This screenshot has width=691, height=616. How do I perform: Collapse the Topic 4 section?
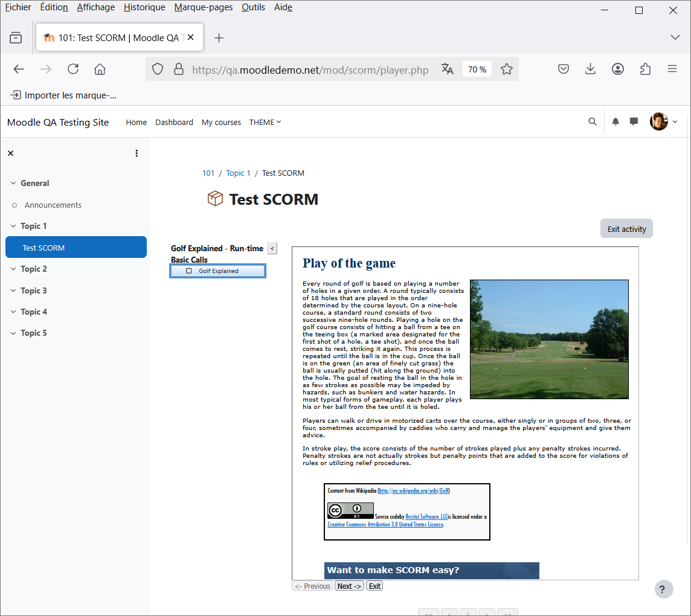(x=13, y=312)
